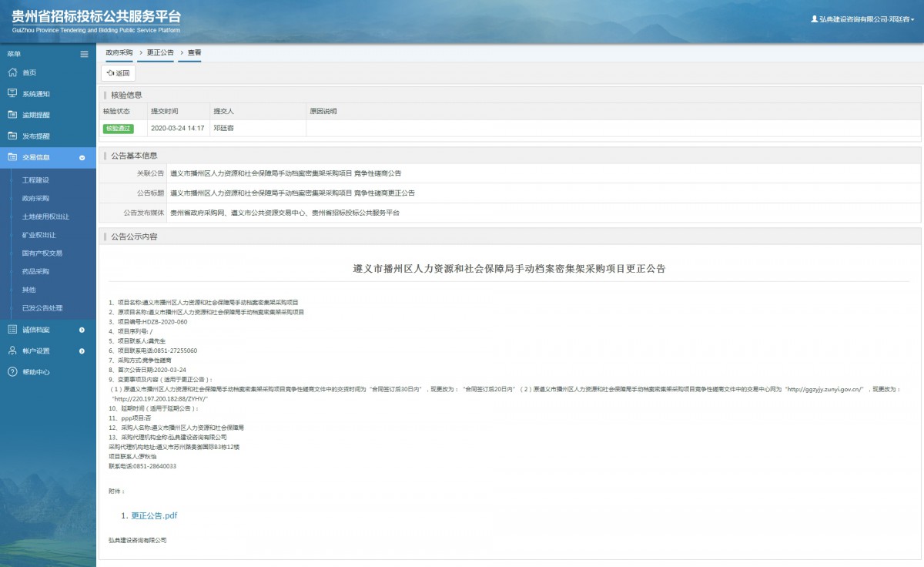Click 政府采购 breadcrumb tab
924x567 pixels.
pos(119,52)
